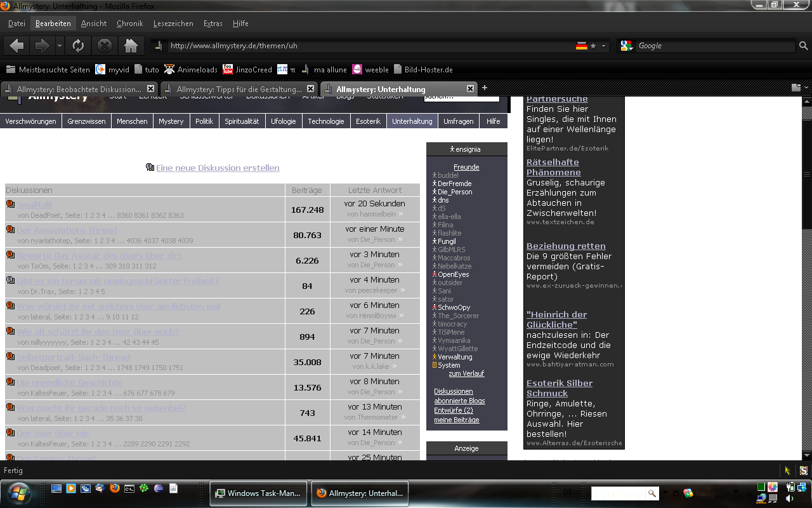812x508 pixels.
Task: Open the Der Assoziations Thread discussion
Action: pos(67,230)
